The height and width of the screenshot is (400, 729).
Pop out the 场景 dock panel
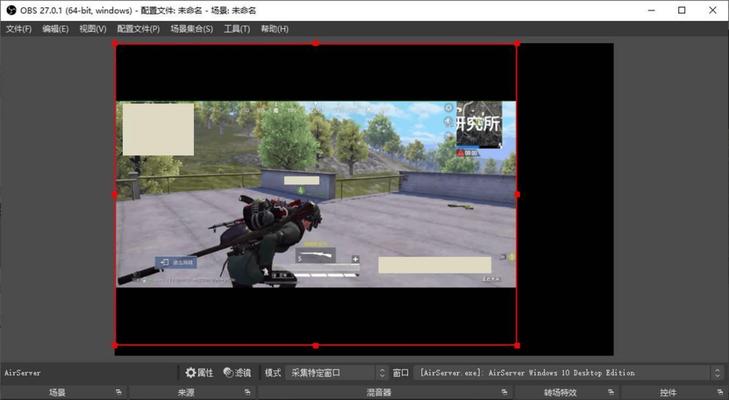tap(119, 392)
